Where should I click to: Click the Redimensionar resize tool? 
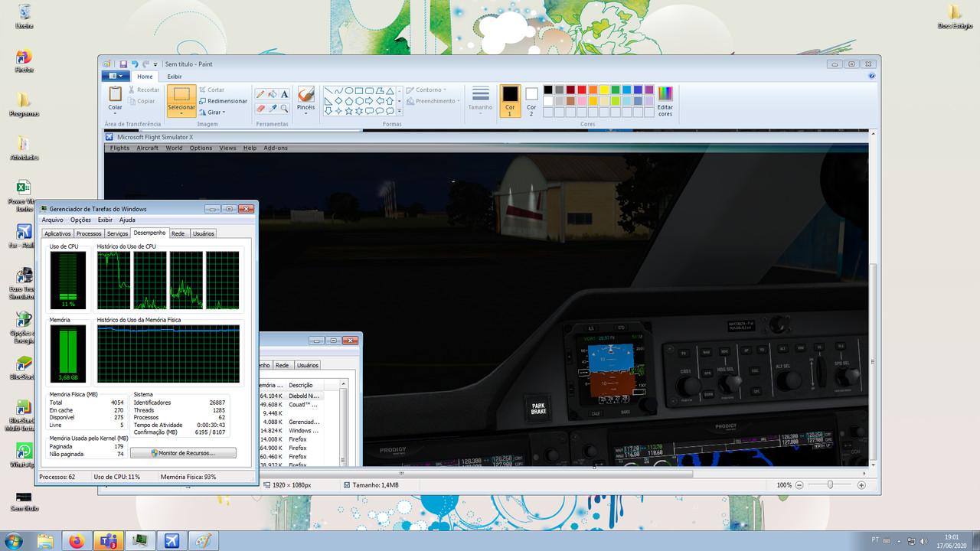(x=223, y=101)
